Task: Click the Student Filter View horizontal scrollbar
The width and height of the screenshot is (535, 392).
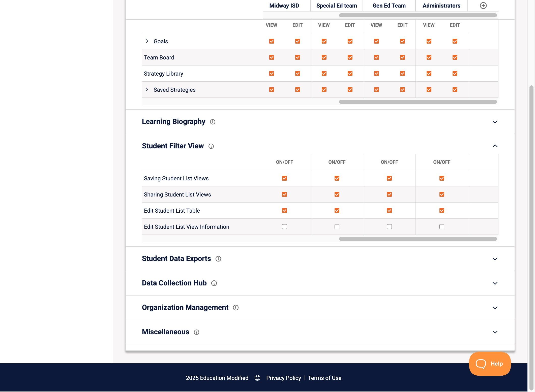Action: (418, 239)
